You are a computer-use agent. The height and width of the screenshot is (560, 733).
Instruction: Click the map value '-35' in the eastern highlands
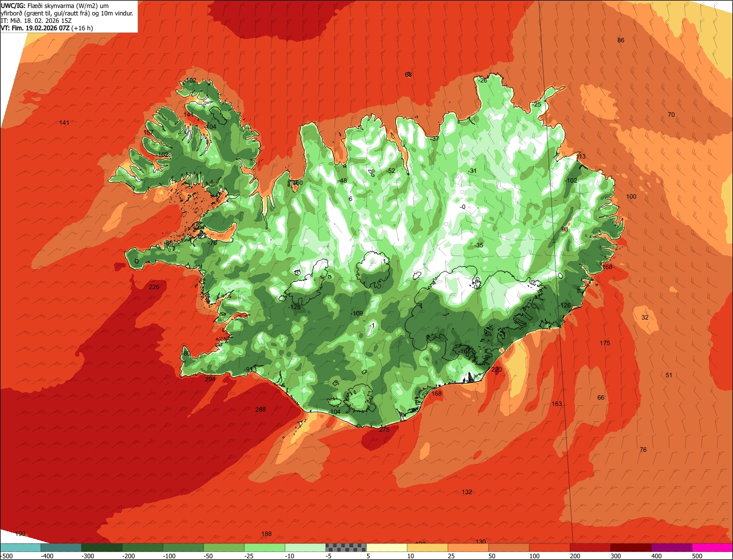(x=479, y=245)
